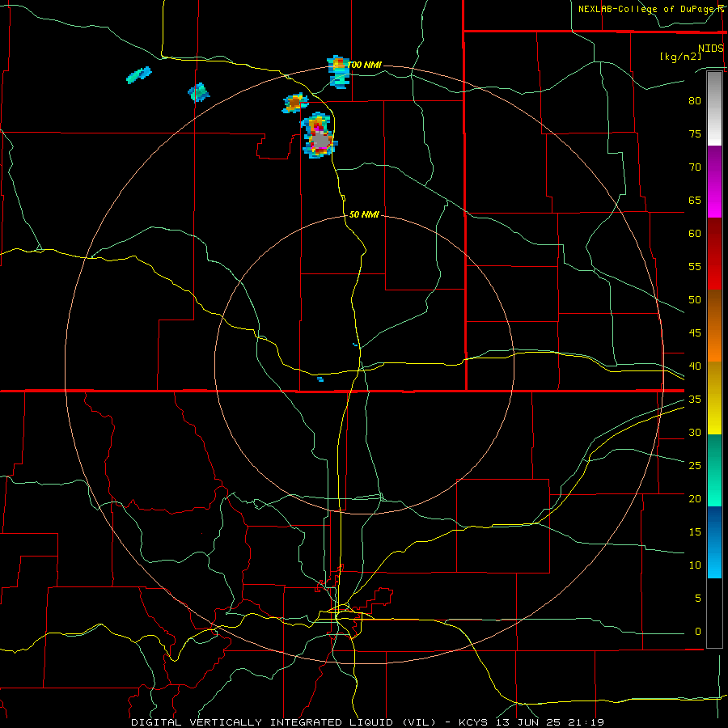This screenshot has height=728, width=728.
Task: Click the "80" value on the scale
Action: pos(695,101)
